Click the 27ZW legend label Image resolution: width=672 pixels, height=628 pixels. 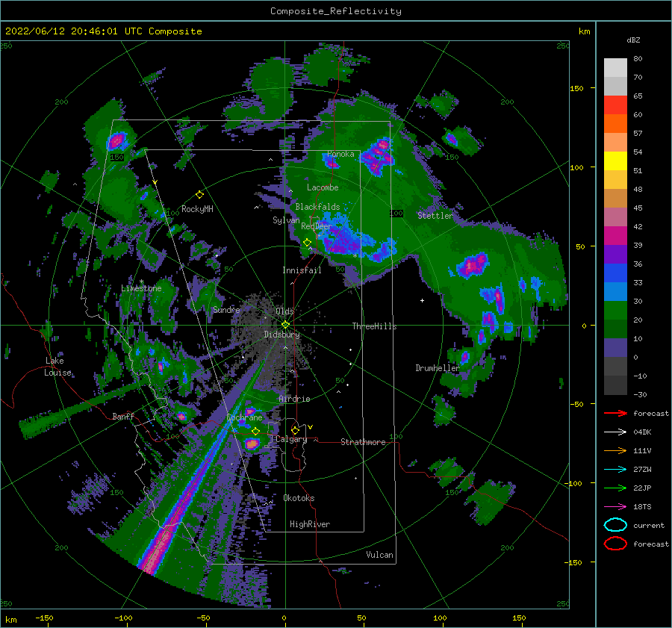642,470
